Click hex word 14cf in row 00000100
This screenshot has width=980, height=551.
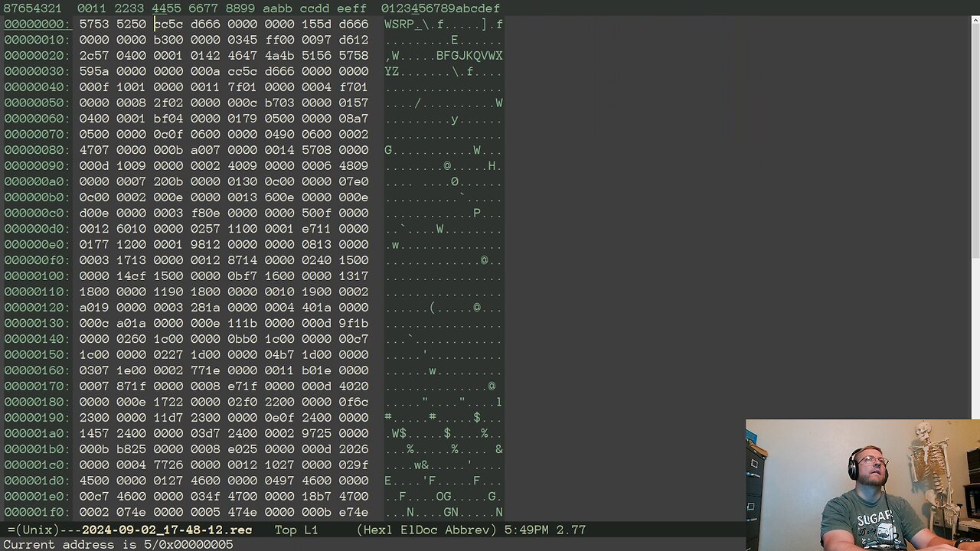[x=132, y=276]
